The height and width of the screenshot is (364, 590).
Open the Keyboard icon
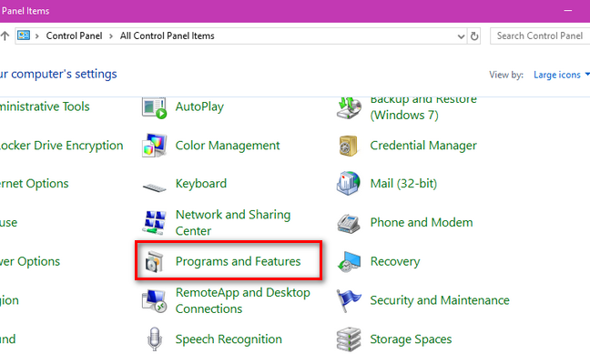point(154,187)
